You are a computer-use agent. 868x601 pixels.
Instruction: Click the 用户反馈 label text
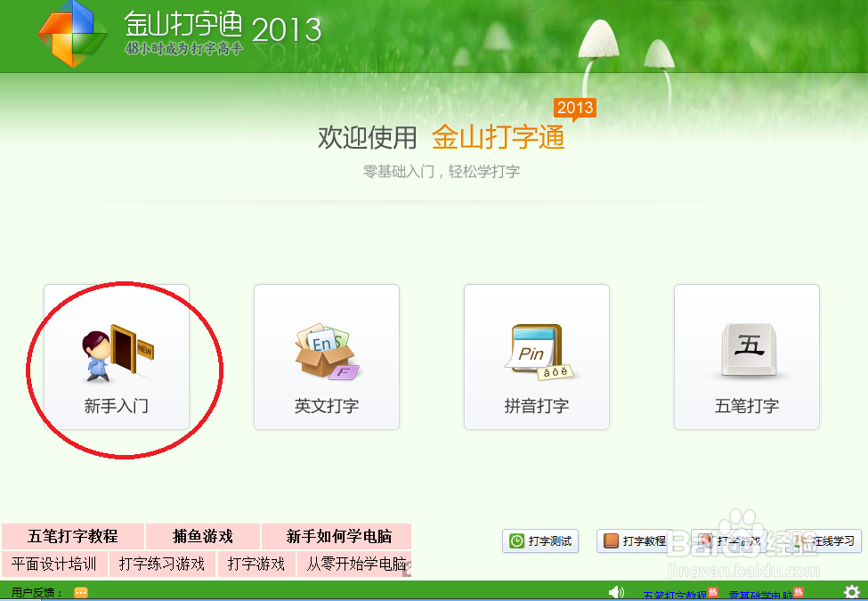coord(37,593)
